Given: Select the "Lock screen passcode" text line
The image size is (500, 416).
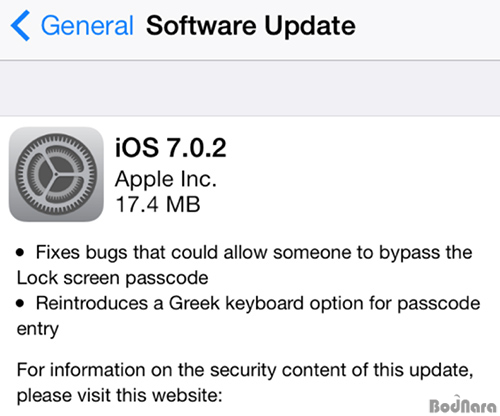Looking at the screenshot, I should pyautogui.click(x=112, y=278).
